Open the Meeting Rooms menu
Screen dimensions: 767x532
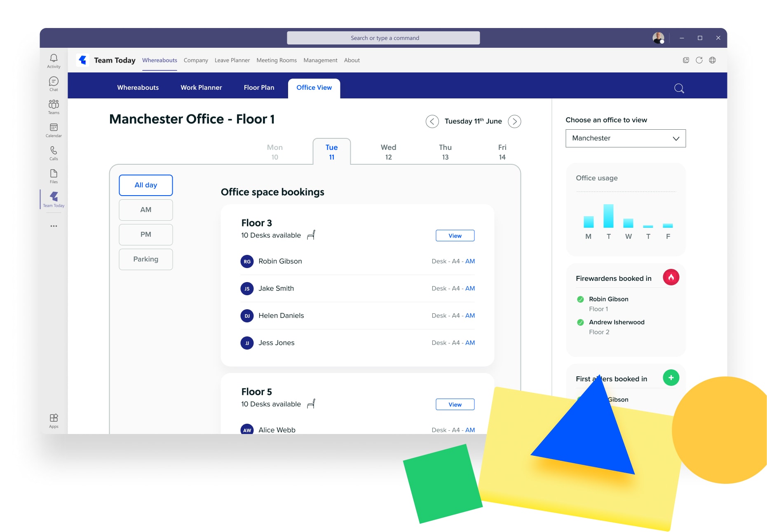[277, 60]
